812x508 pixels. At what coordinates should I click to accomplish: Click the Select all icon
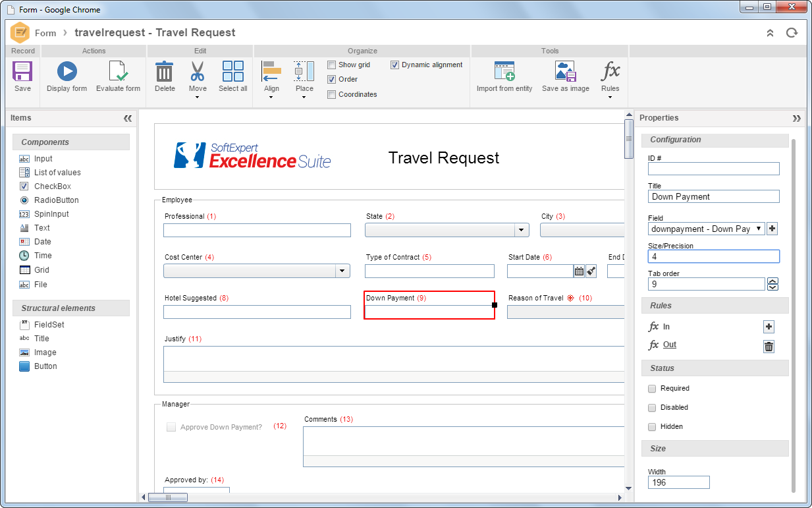point(232,71)
